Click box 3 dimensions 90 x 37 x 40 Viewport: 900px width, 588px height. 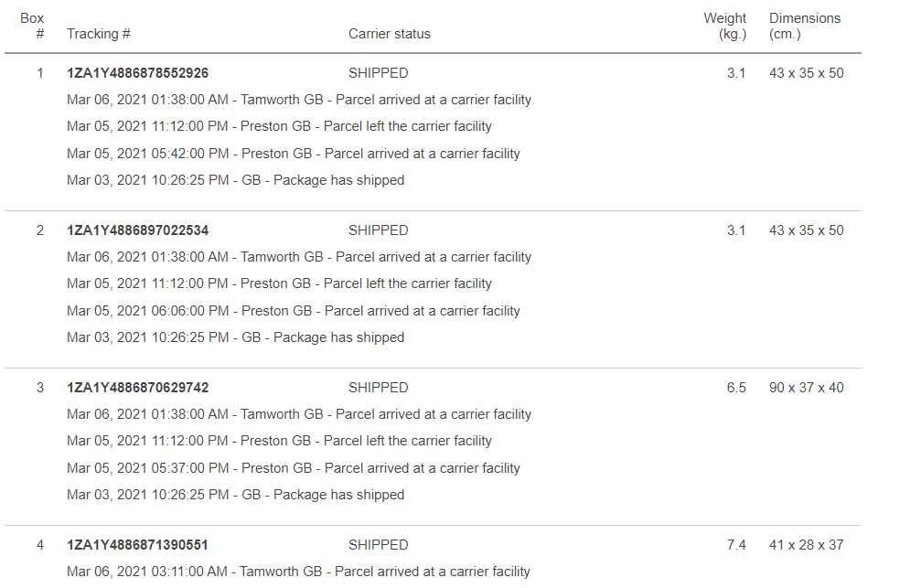(x=807, y=387)
